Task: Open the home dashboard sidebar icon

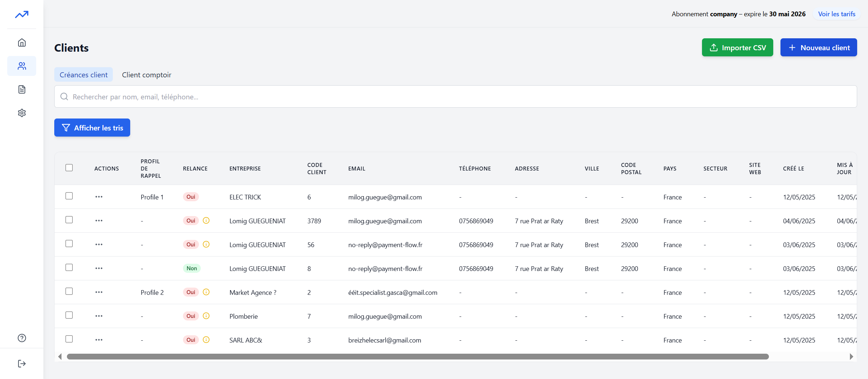Action: [22, 43]
